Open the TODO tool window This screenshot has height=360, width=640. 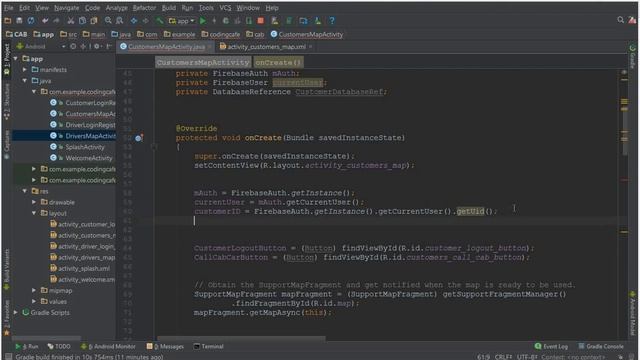(x=59, y=347)
